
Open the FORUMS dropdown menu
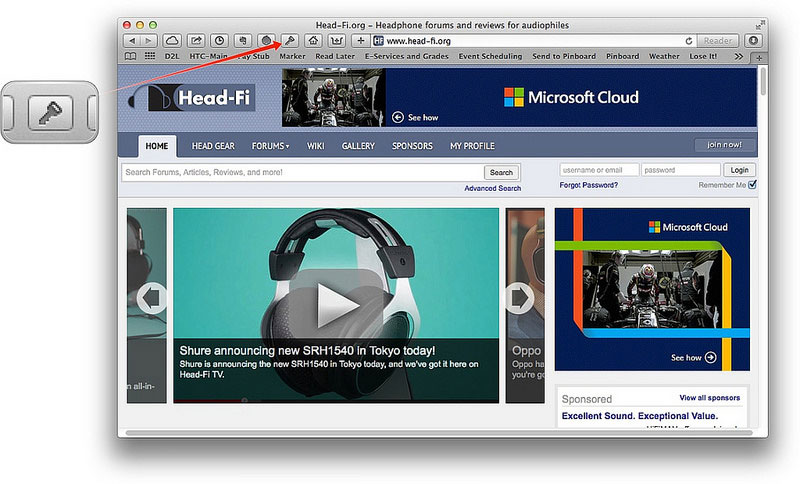coord(270,146)
